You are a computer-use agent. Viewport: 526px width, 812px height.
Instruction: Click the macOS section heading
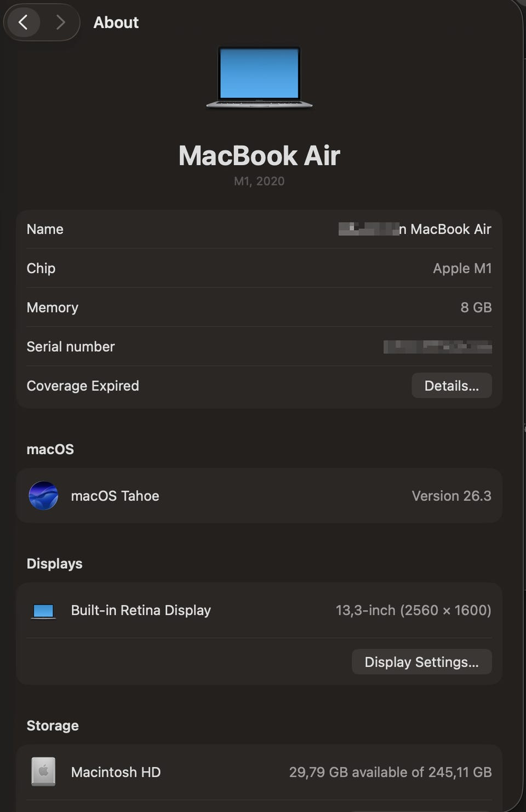pyautogui.click(x=50, y=449)
